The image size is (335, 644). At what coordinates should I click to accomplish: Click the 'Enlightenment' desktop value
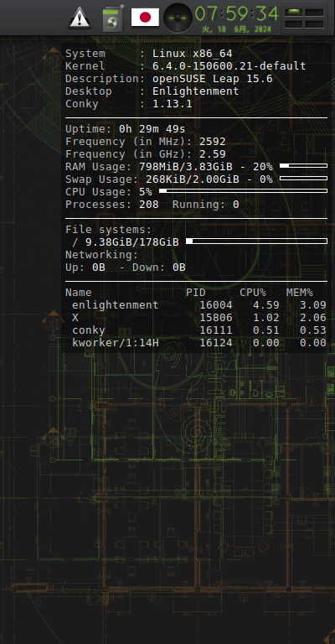[196, 91]
